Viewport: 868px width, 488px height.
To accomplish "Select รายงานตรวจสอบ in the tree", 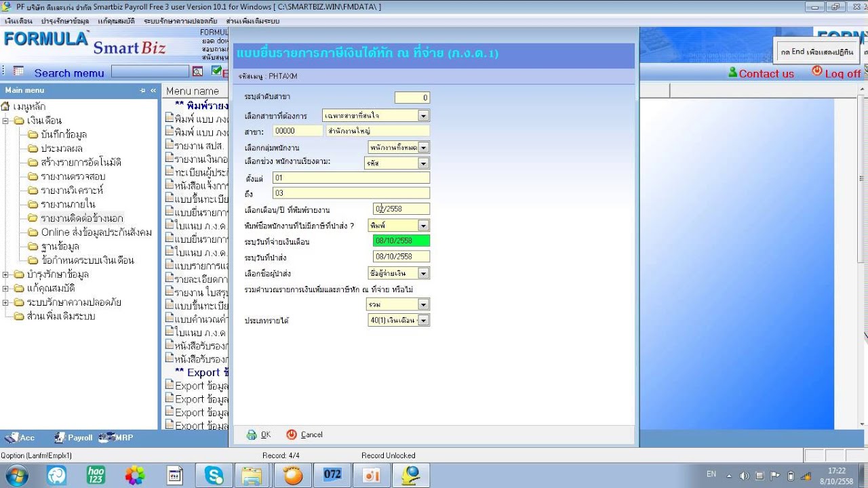I will point(73,176).
